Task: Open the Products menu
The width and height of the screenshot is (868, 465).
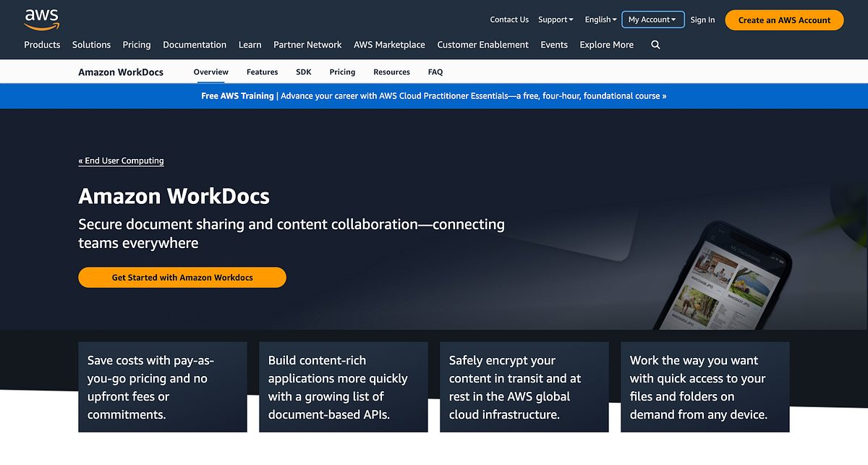Action: 42,45
